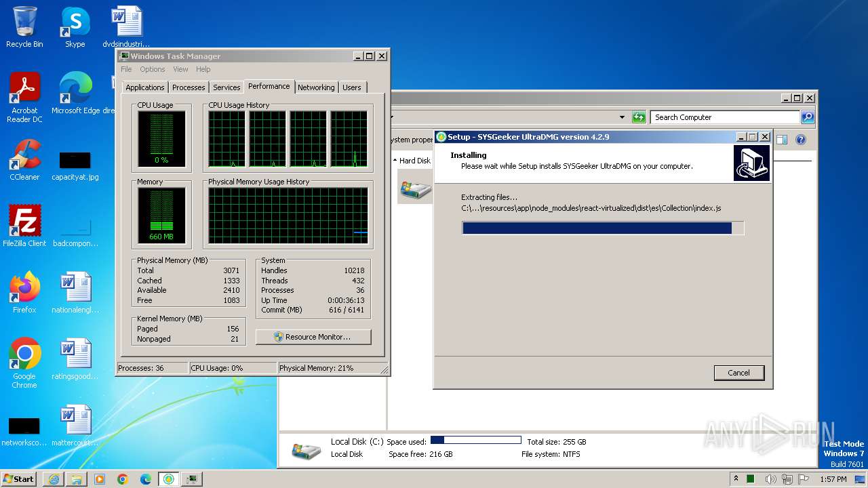Open the Acrobat Reader DC desktop icon
868x488 pixels.
tap(24, 97)
